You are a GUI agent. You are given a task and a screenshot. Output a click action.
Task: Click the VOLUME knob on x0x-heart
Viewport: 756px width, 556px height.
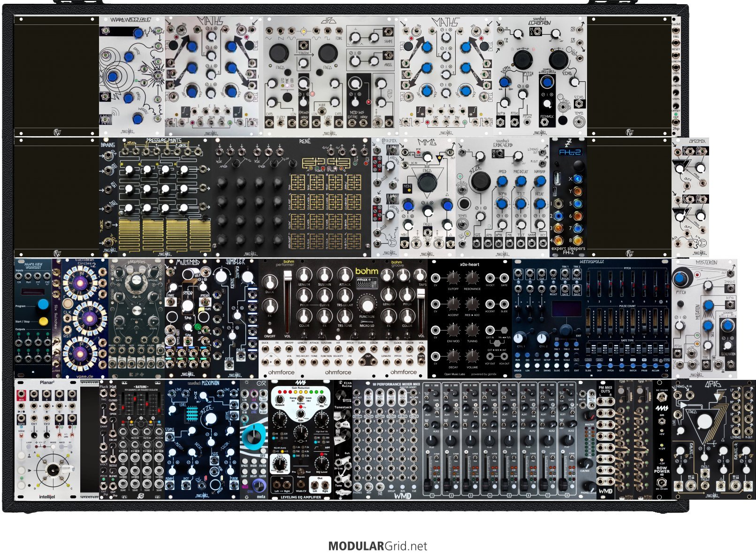(473, 357)
